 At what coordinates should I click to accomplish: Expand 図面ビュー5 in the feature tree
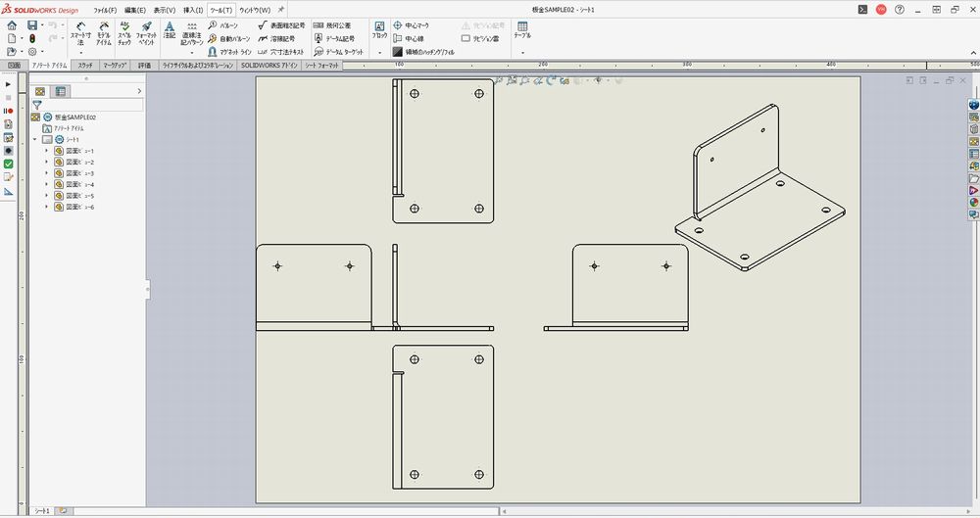pos(46,196)
